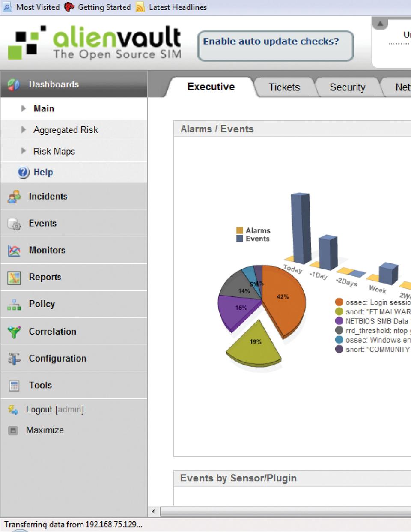The width and height of the screenshot is (411, 532).
Task: Open the Configuration menu section
Action: click(74, 359)
